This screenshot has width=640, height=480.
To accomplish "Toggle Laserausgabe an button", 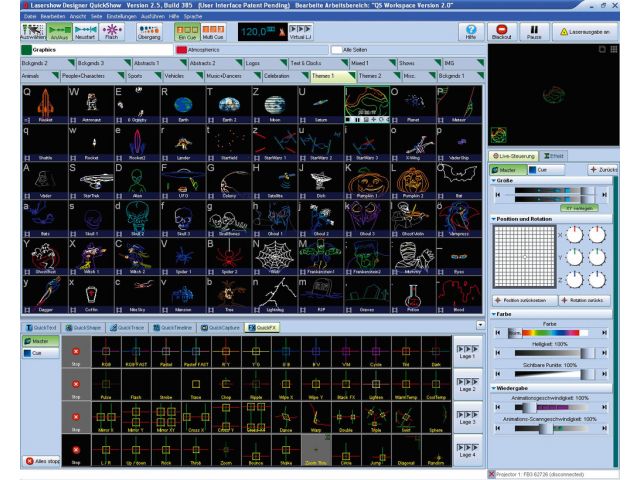I will [585, 32].
